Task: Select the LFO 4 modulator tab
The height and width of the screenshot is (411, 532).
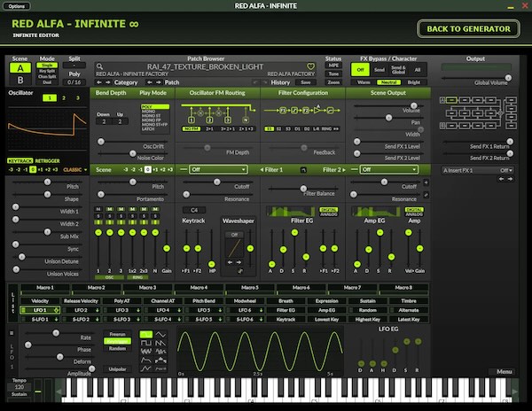Action: [163, 310]
